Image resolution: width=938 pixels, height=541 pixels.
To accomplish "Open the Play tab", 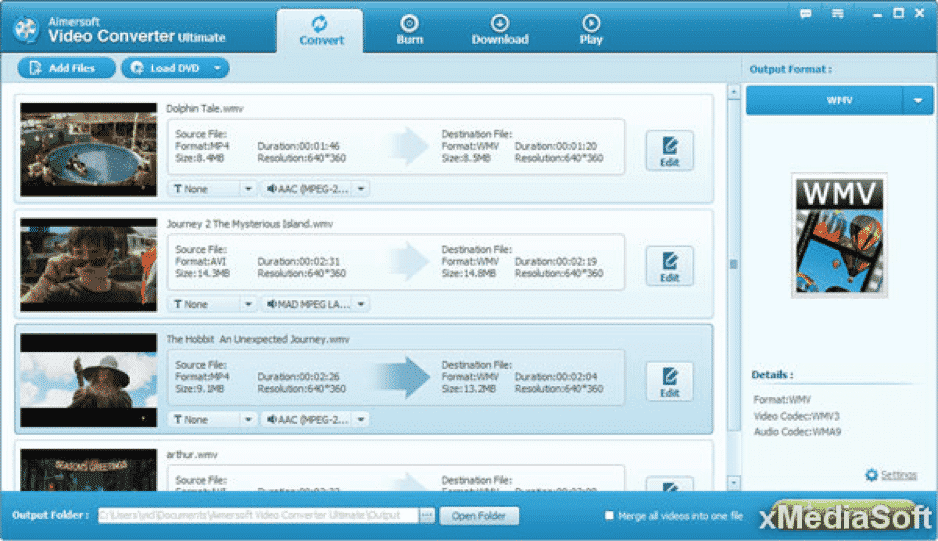I will [591, 31].
